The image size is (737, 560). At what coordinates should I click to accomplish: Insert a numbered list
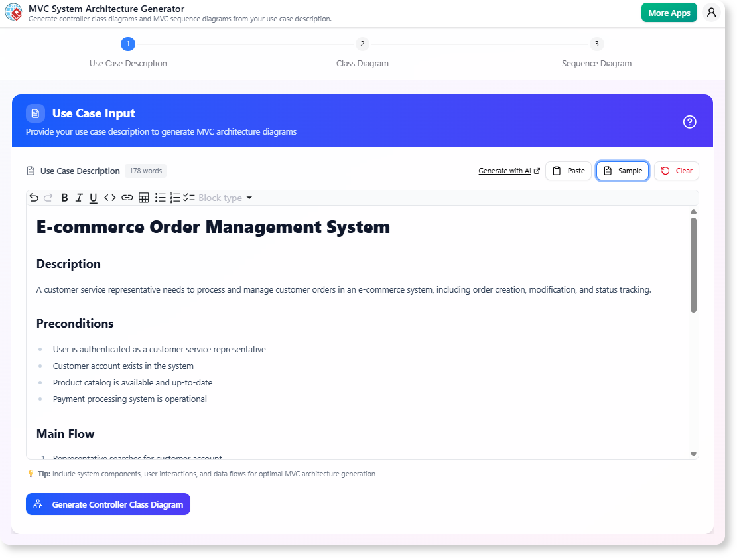click(x=175, y=198)
